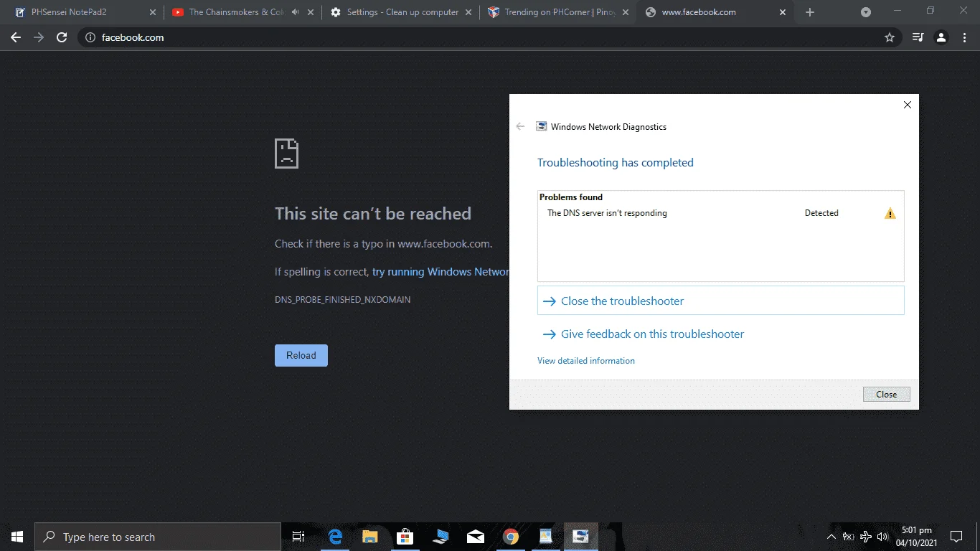Open the Windows Start menu

click(17, 537)
